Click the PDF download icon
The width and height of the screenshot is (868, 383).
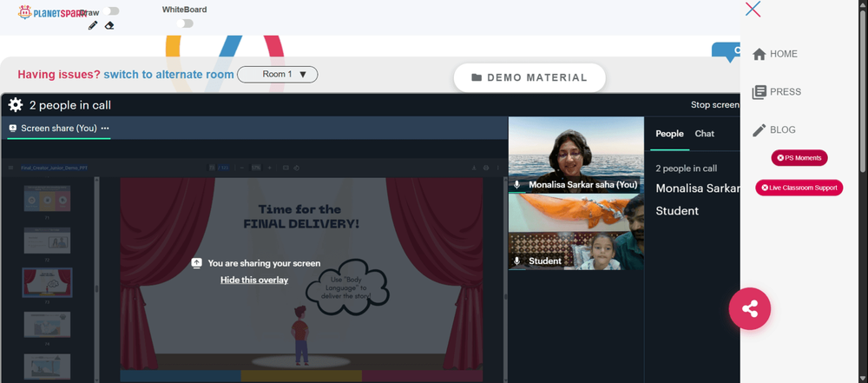(x=474, y=168)
